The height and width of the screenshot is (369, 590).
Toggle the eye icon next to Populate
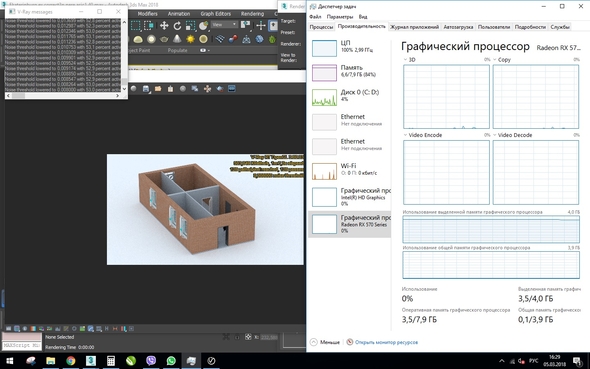click(x=203, y=50)
